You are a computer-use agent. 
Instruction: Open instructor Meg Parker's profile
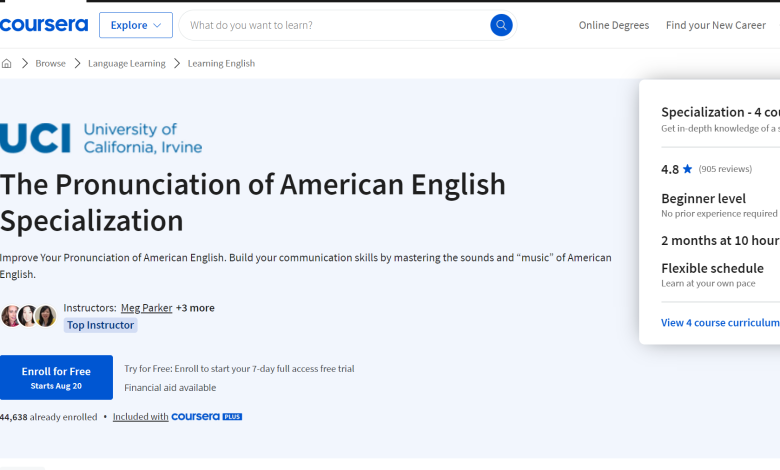[x=146, y=308]
